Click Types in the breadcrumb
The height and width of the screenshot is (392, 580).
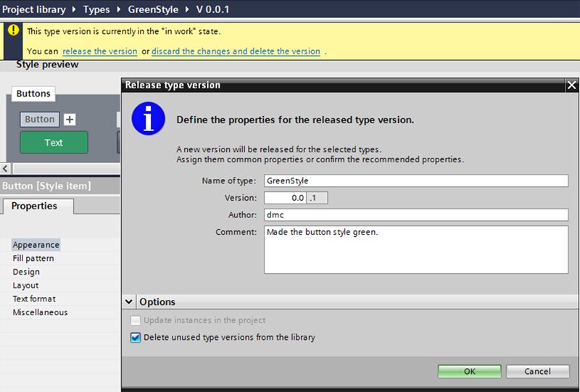coord(96,9)
